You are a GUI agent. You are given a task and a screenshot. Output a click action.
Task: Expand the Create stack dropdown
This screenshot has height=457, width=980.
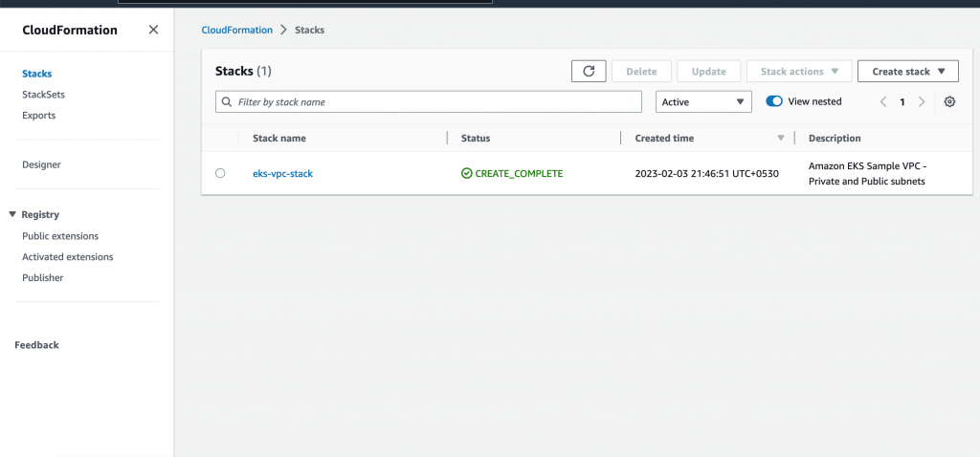pyautogui.click(x=907, y=72)
